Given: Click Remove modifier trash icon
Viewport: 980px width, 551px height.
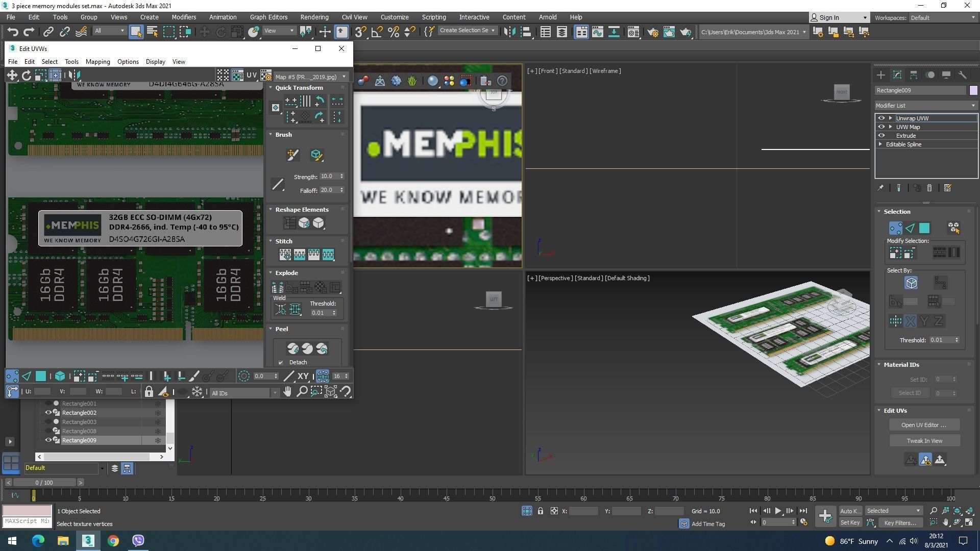Looking at the screenshot, I should point(929,188).
